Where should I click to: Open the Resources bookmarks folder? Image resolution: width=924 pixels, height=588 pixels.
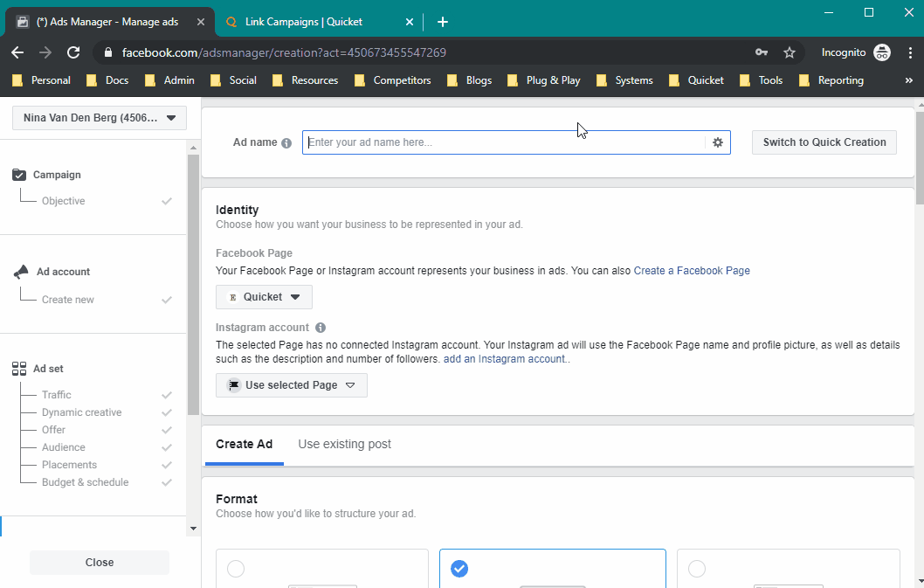[x=306, y=80]
